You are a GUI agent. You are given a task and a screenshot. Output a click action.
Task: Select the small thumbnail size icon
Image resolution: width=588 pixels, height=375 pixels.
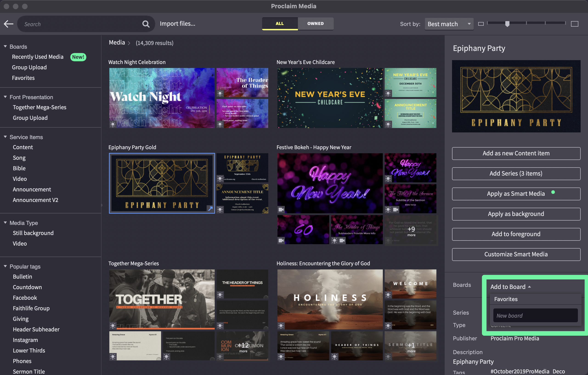click(481, 24)
